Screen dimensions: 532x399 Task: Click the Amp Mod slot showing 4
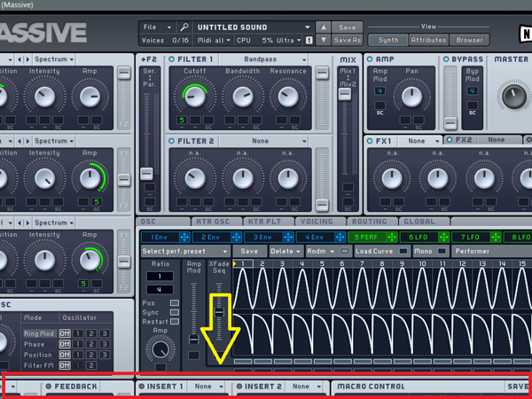click(379, 91)
